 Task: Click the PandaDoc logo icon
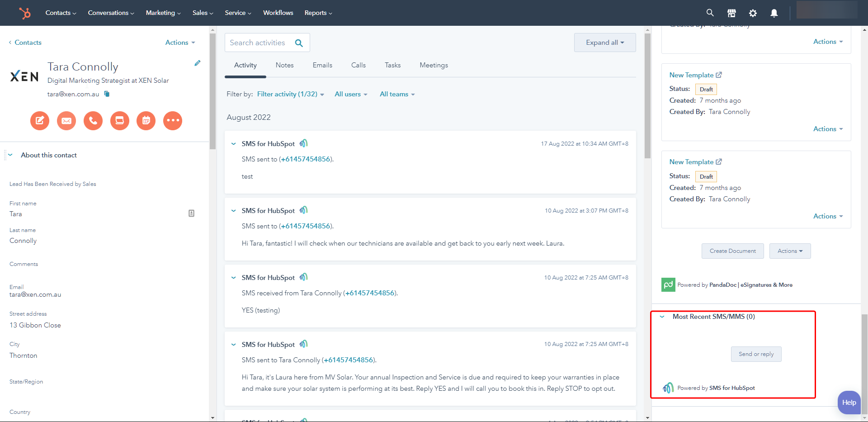pyautogui.click(x=668, y=284)
